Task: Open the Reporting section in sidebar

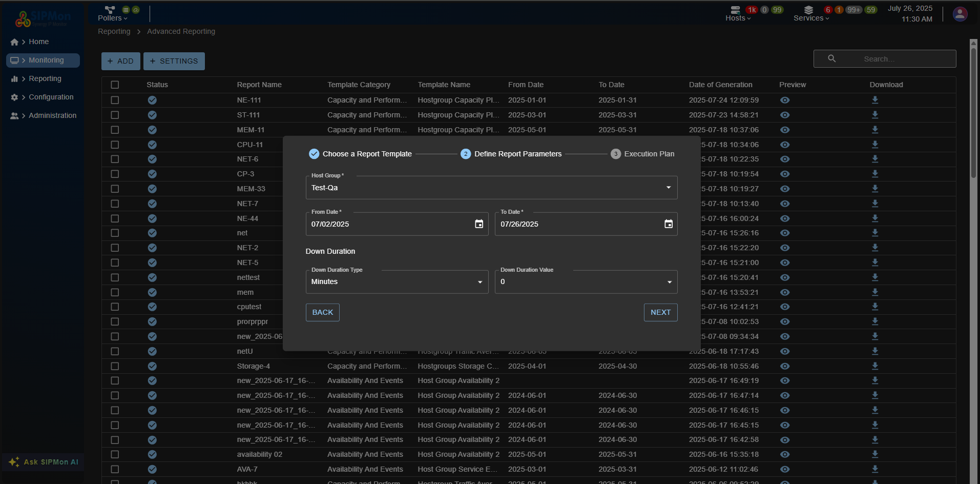Action: point(45,78)
